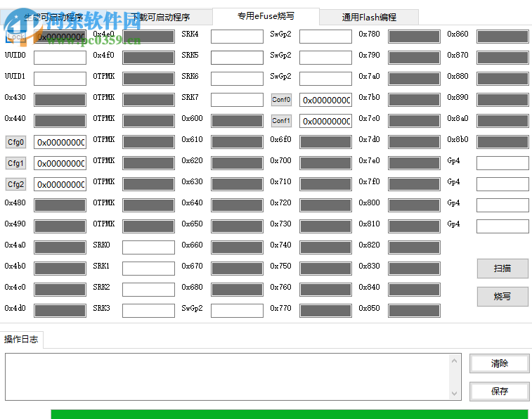Screen dimensions: 532x419
Task: Save the log with 保存 button
Action: pyautogui.click(x=500, y=391)
